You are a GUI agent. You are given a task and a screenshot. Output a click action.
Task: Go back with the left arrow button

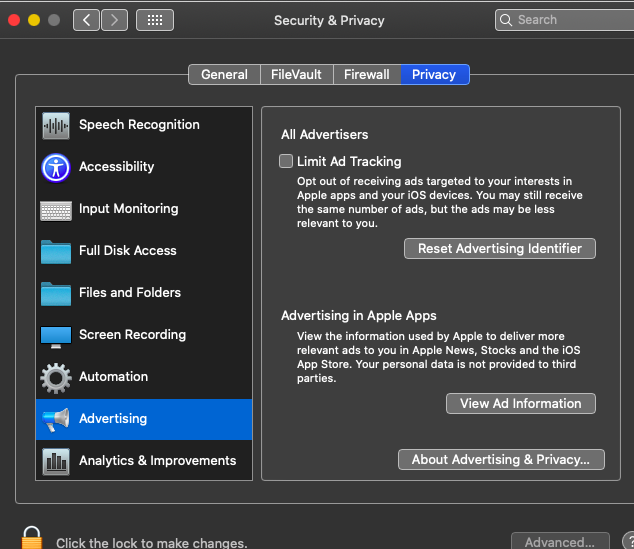click(x=86, y=20)
